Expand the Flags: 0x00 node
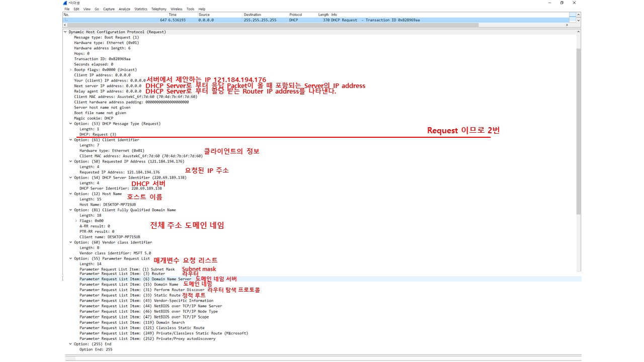Image resolution: width=644 pixels, height=362 pixels. [76, 221]
